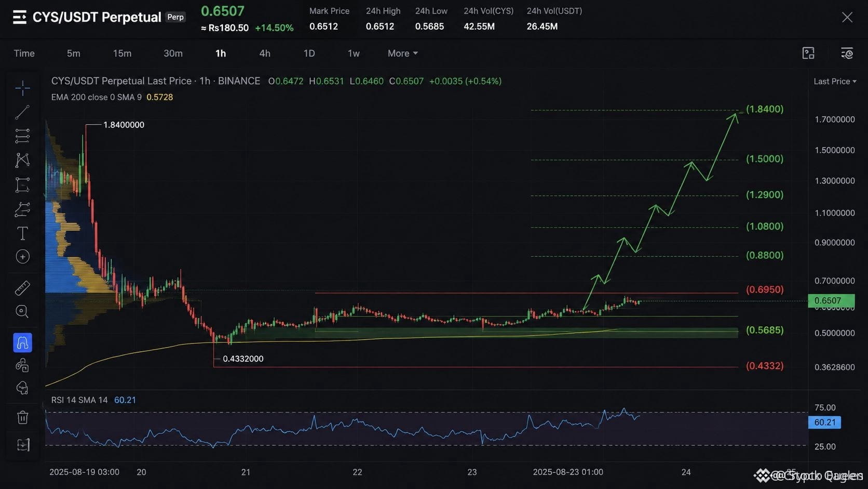868x489 pixels.
Task: Click the 1.8400000 high price marker
Action: [x=124, y=125]
